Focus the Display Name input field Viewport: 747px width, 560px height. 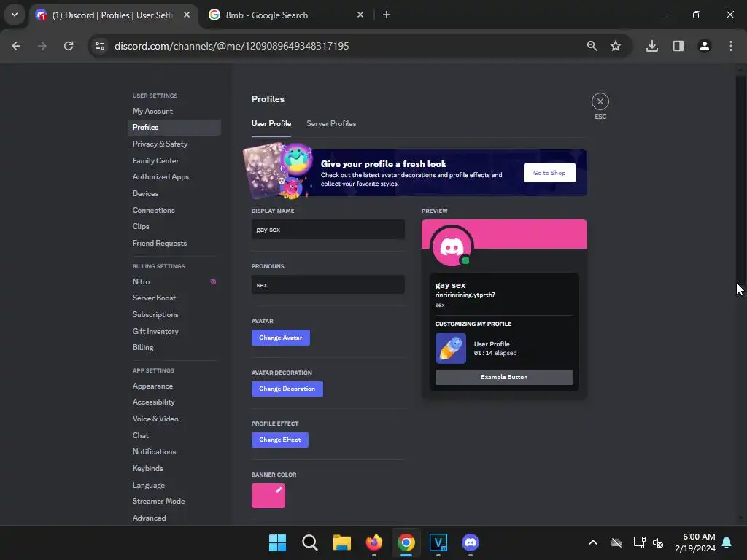328,230
